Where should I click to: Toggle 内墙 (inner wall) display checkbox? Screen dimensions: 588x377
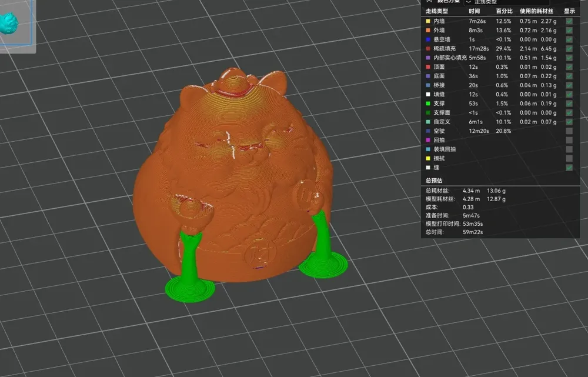pos(569,21)
